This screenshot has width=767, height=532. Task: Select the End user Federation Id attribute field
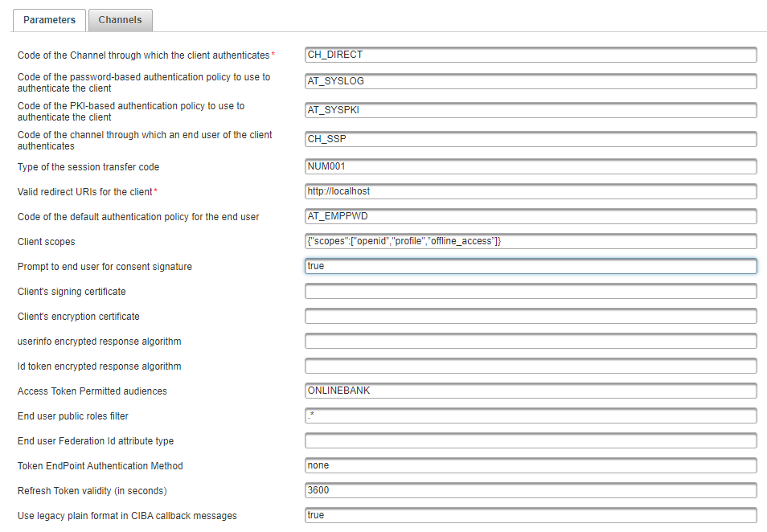click(x=530, y=440)
